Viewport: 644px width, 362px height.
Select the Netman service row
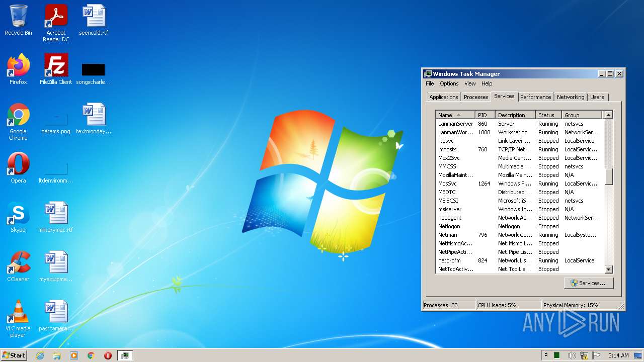[x=519, y=235]
